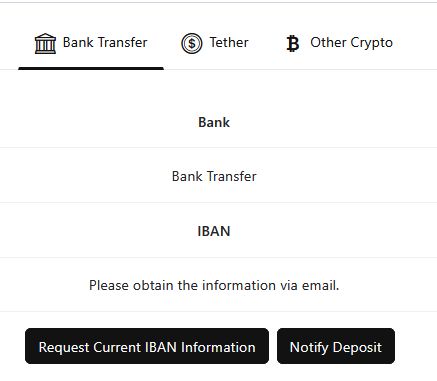
Task: Click the bold Bank heading
Action: pos(214,122)
